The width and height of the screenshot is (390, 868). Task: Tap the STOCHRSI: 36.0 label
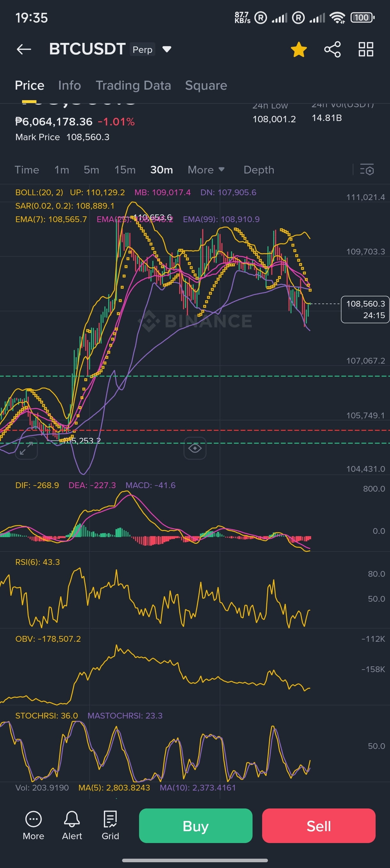46,716
